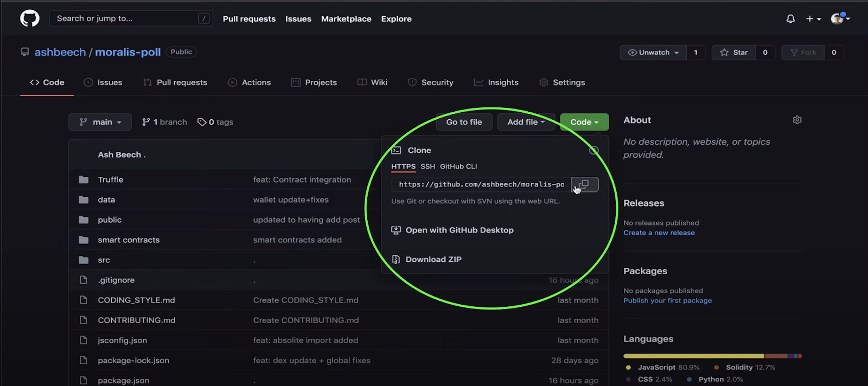Open Issues in top navigation
The width and height of the screenshot is (868, 386).
298,19
